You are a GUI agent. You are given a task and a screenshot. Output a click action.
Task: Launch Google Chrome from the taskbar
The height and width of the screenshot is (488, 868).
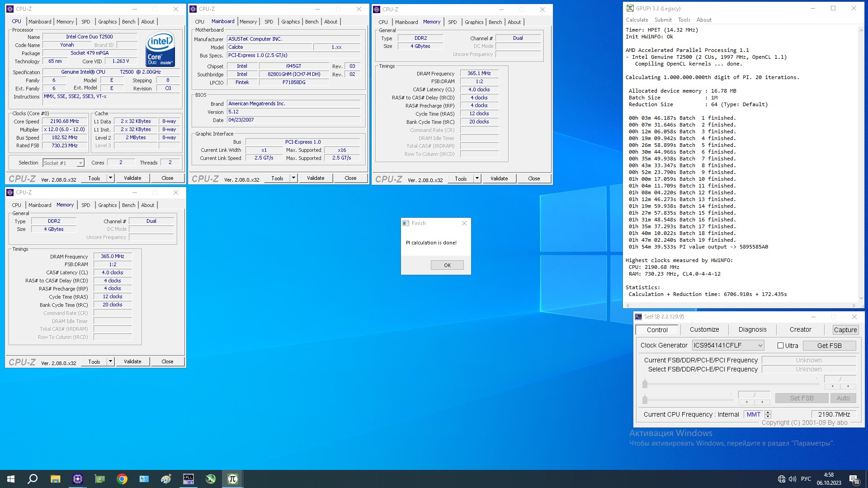122,479
